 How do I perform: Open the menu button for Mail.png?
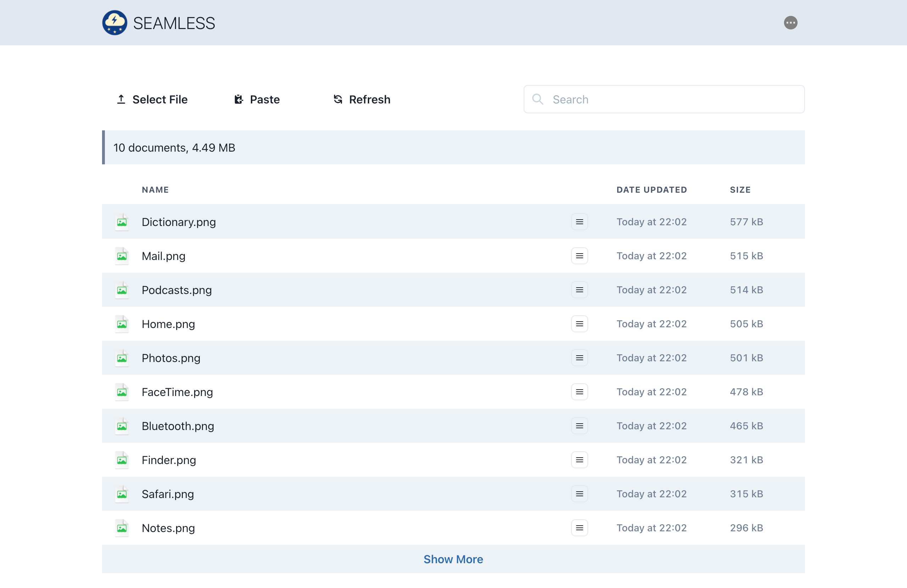tap(579, 256)
